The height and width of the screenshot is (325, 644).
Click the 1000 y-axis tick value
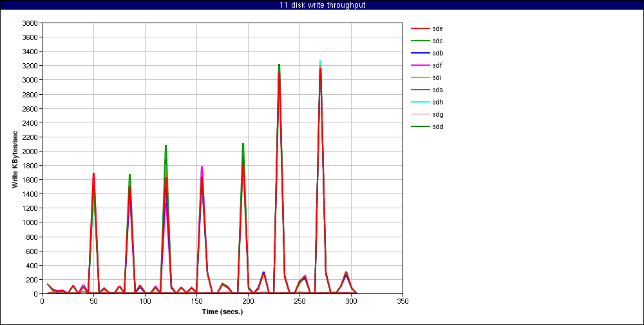coord(31,222)
